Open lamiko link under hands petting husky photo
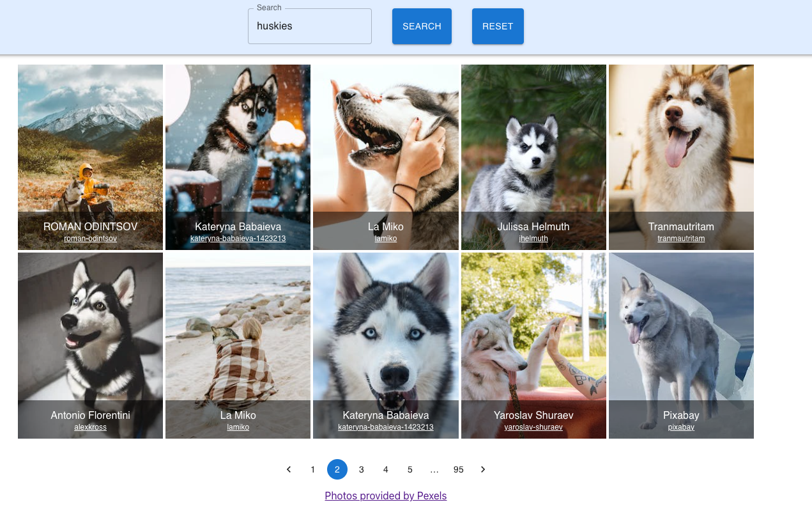The width and height of the screenshot is (812, 532). (386, 239)
